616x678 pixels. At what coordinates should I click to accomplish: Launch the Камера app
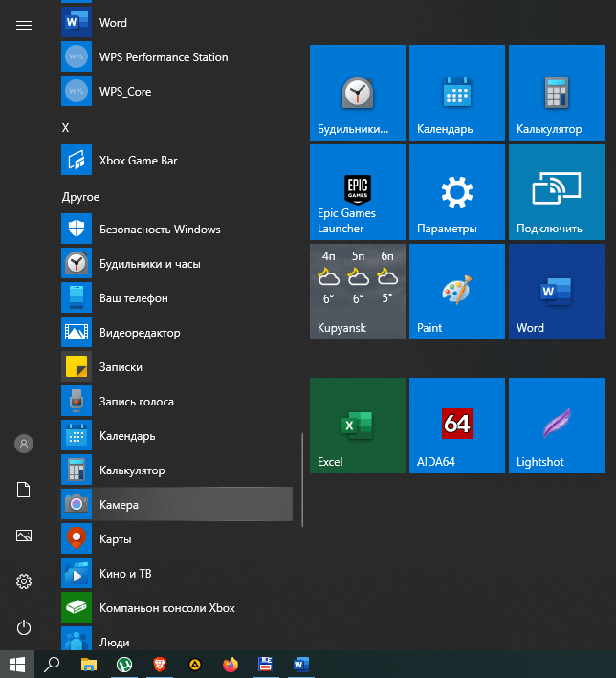tap(177, 504)
